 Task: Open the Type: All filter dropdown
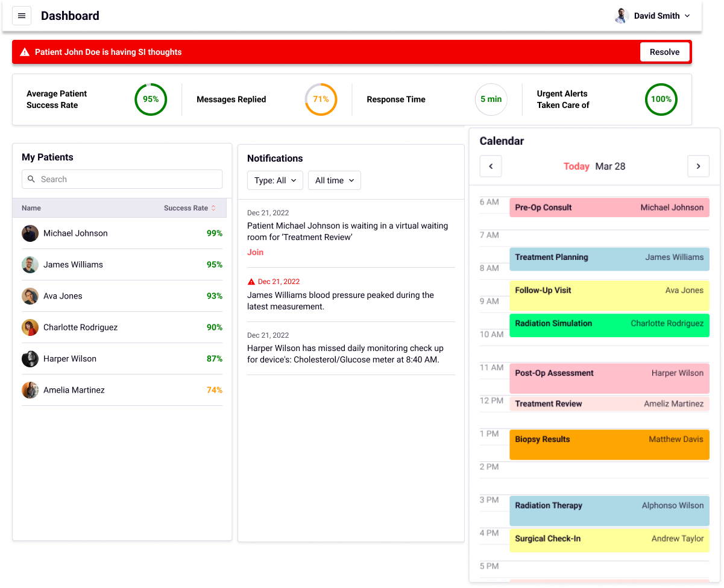tap(275, 180)
